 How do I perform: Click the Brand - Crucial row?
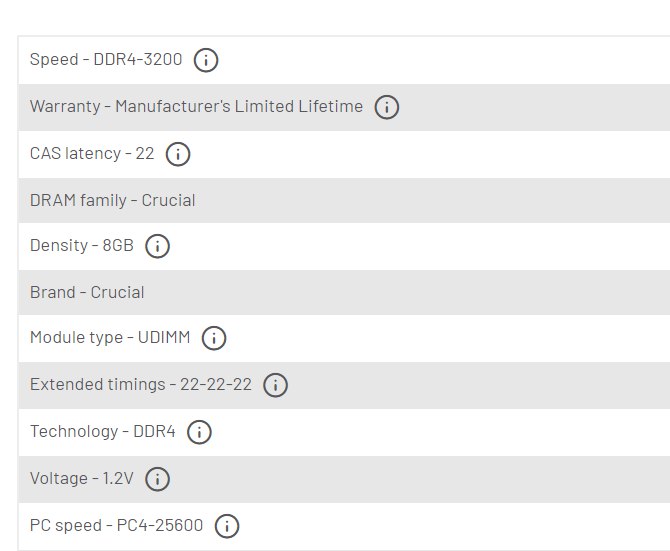(344, 293)
